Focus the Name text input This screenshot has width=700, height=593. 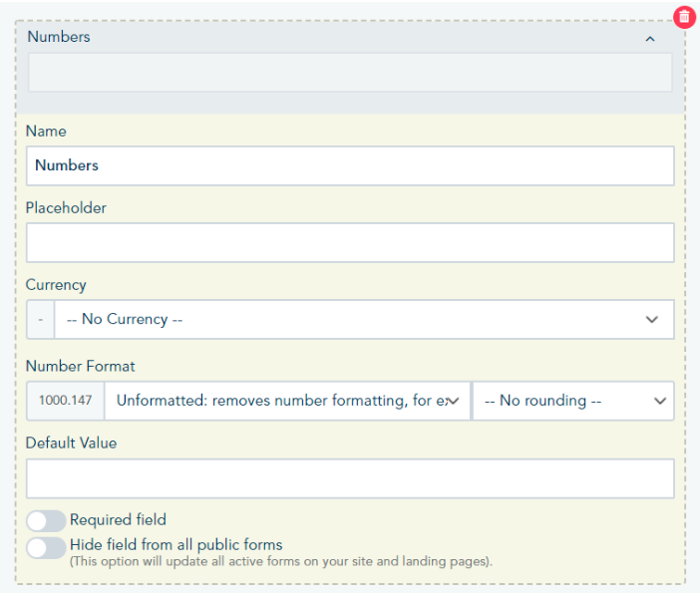click(350, 166)
